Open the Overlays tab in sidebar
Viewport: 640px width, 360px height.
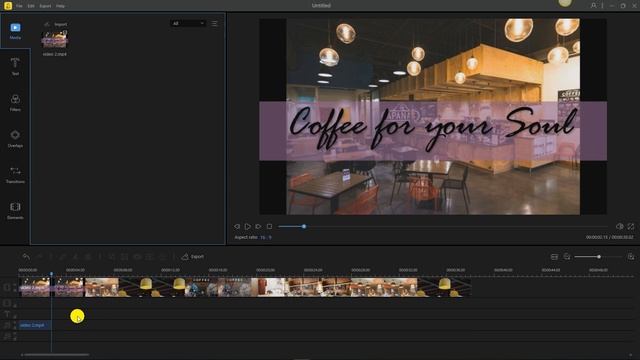[x=15, y=138]
